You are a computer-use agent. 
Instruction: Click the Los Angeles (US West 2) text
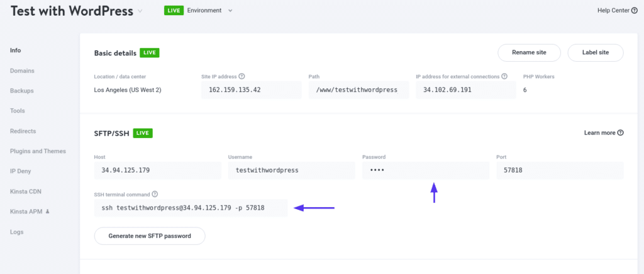pyautogui.click(x=128, y=90)
